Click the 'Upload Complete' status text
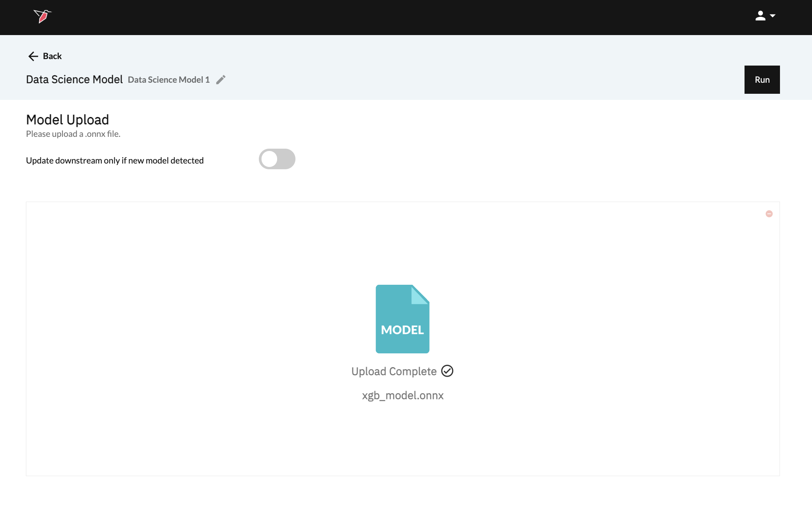Screen dimensions: 812x523 tap(394, 371)
